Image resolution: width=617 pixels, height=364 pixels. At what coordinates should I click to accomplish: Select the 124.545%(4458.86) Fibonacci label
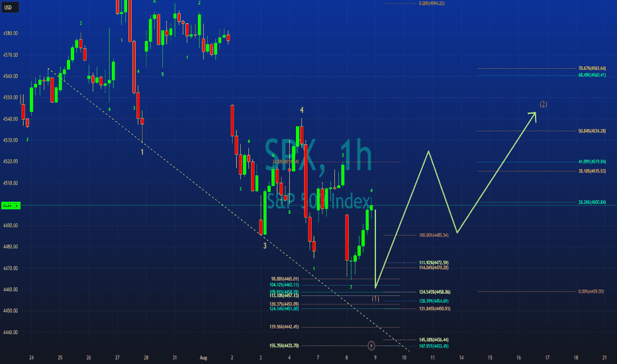pyautogui.click(x=434, y=293)
